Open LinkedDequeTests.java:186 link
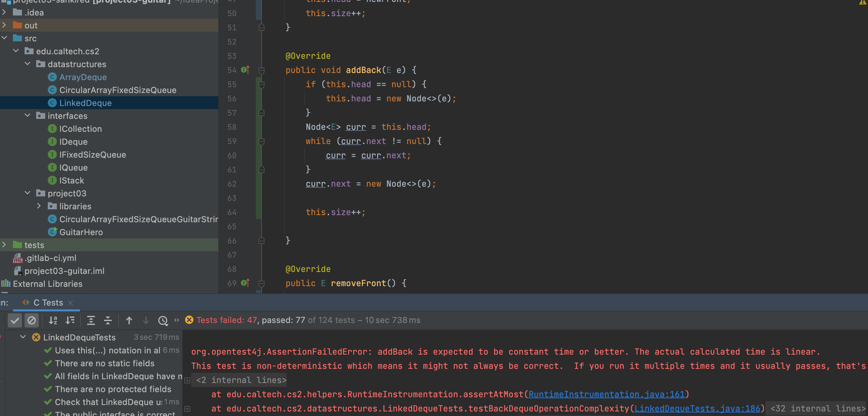 coord(697,408)
